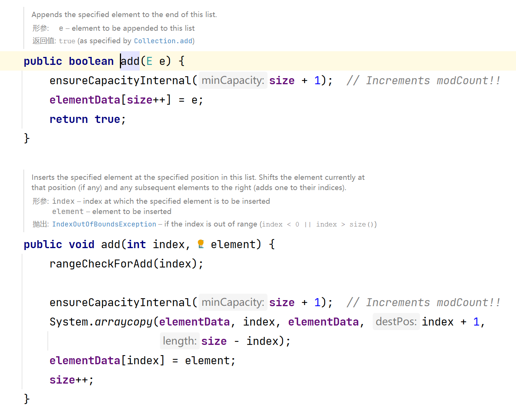Open the IndexOutOfBoundsException doc link

click(x=104, y=224)
